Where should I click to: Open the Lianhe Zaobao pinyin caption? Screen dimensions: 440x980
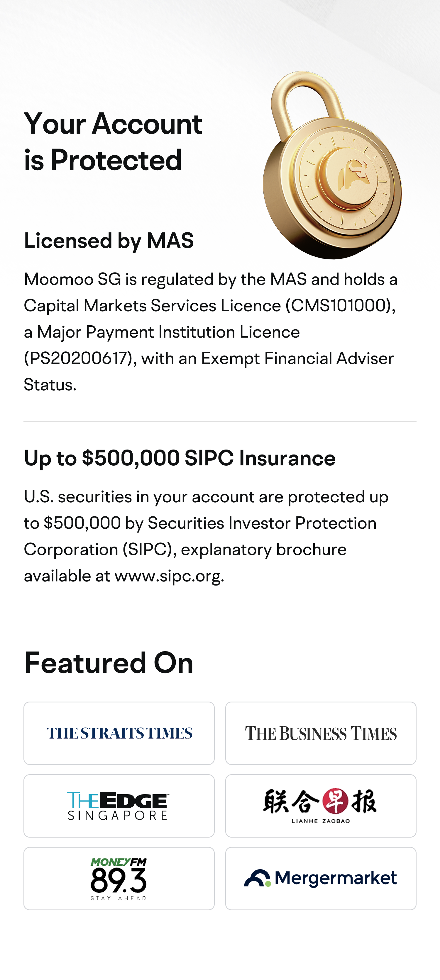[x=321, y=821]
